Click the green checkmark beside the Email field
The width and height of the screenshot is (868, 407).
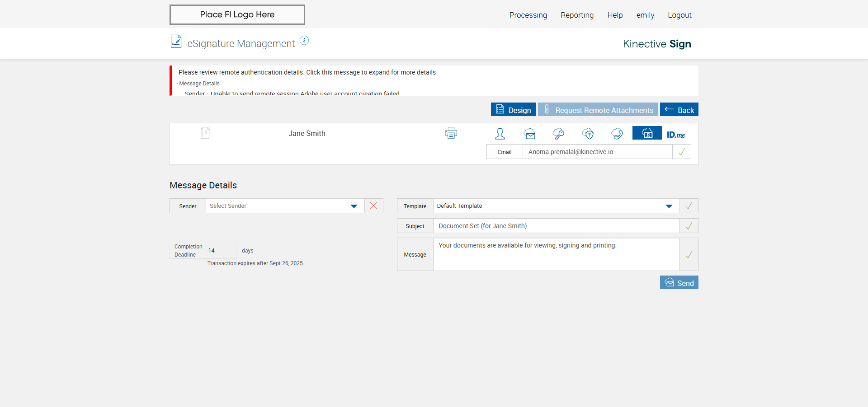click(682, 152)
